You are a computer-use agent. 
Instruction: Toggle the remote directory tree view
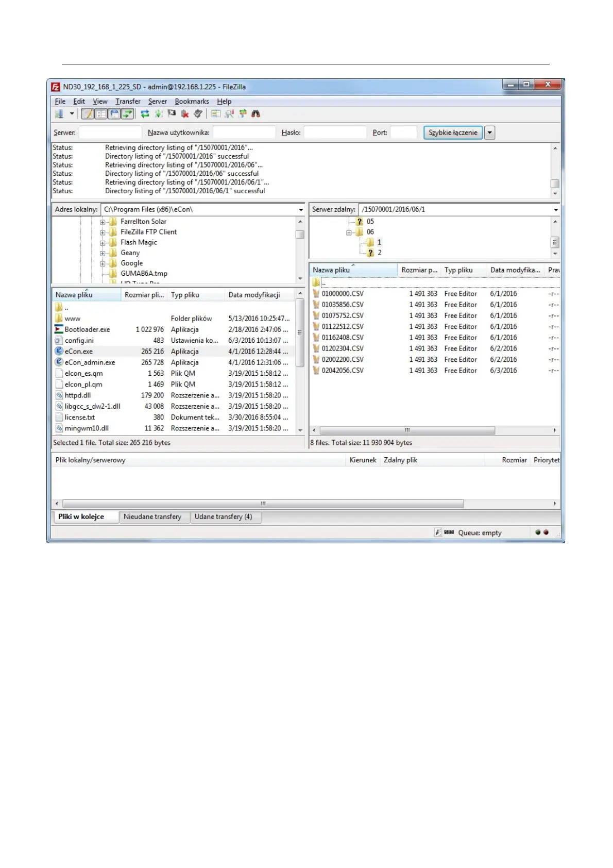(x=114, y=114)
